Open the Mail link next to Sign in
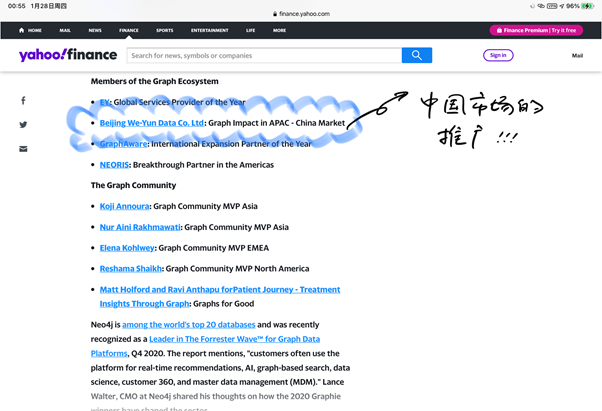602x411 pixels. 577,56
